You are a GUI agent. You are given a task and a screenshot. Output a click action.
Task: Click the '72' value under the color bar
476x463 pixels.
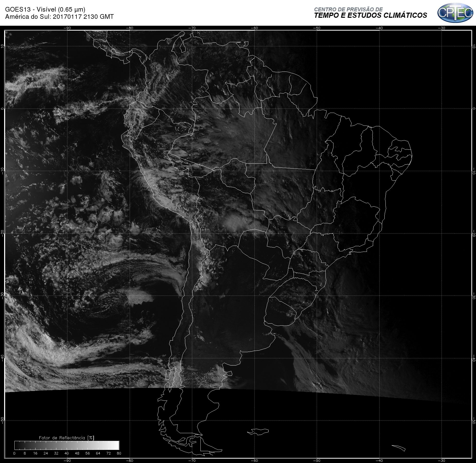[x=108, y=453]
